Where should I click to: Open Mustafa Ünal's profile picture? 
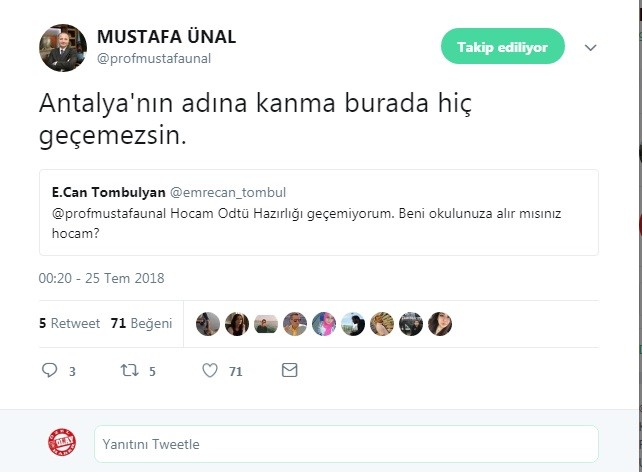pos(63,47)
